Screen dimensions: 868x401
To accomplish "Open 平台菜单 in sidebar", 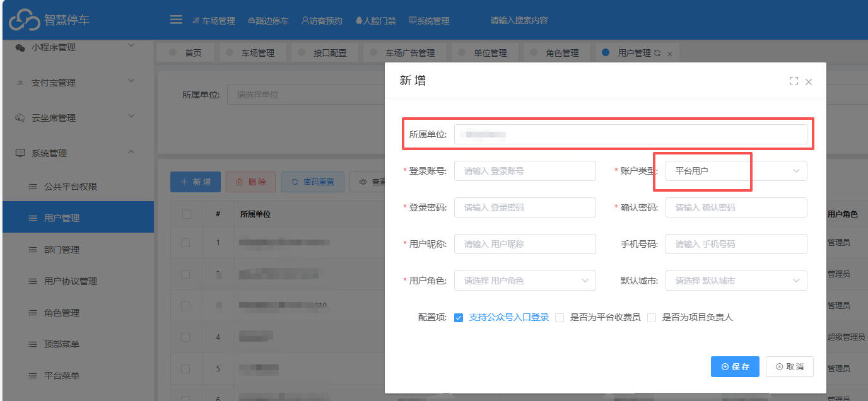I will coord(78,376).
